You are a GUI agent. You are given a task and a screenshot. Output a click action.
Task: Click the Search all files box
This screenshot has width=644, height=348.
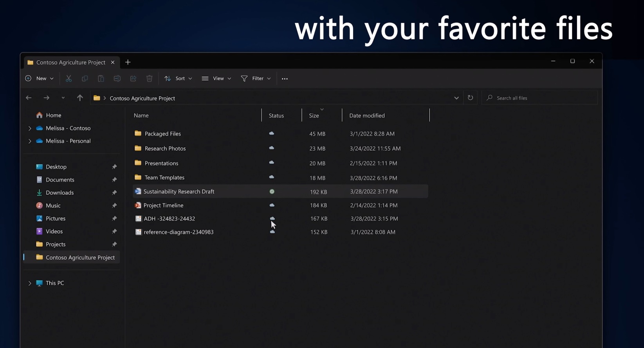pos(540,98)
